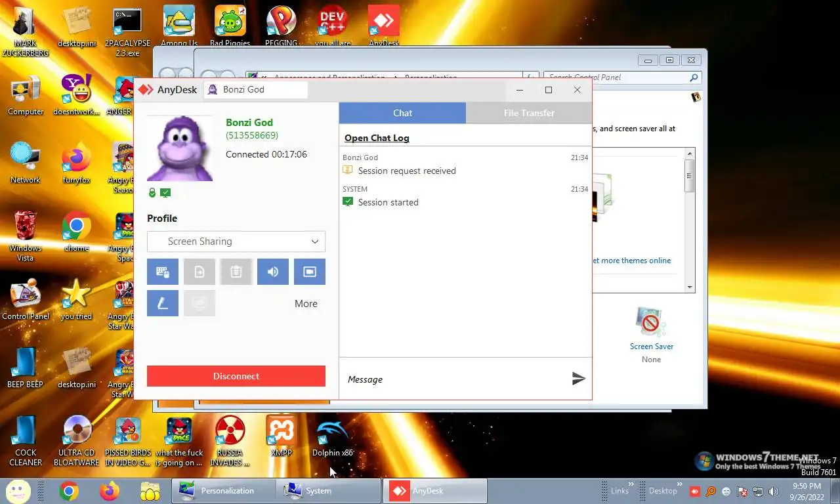840x504 pixels.
Task: Open Bad Piggies desktop shortcut
Action: [230, 26]
